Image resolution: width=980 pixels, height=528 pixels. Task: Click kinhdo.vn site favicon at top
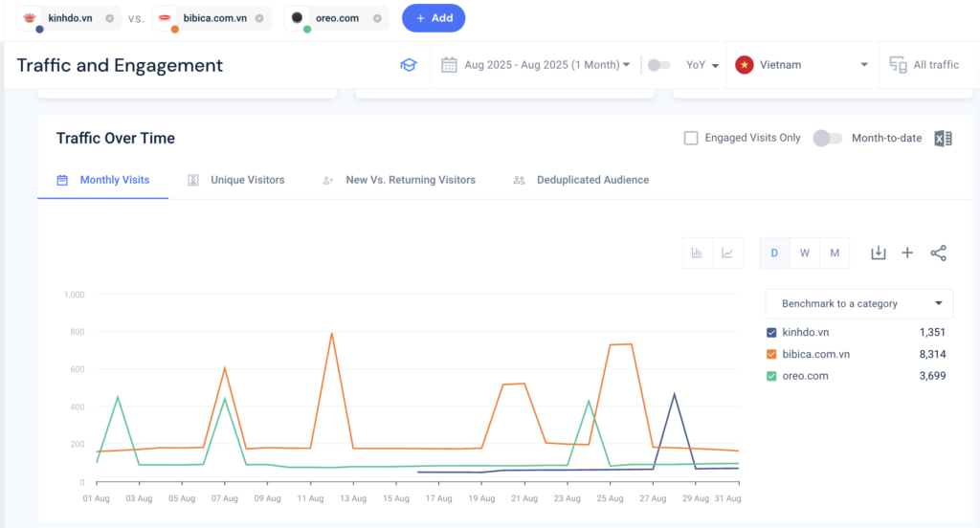tap(30, 18)
